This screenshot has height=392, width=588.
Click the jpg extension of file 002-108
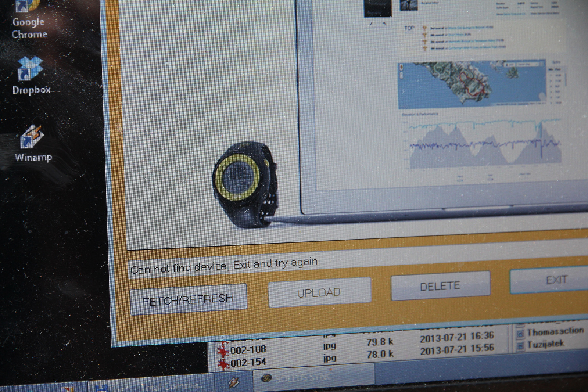pos(329,345)
